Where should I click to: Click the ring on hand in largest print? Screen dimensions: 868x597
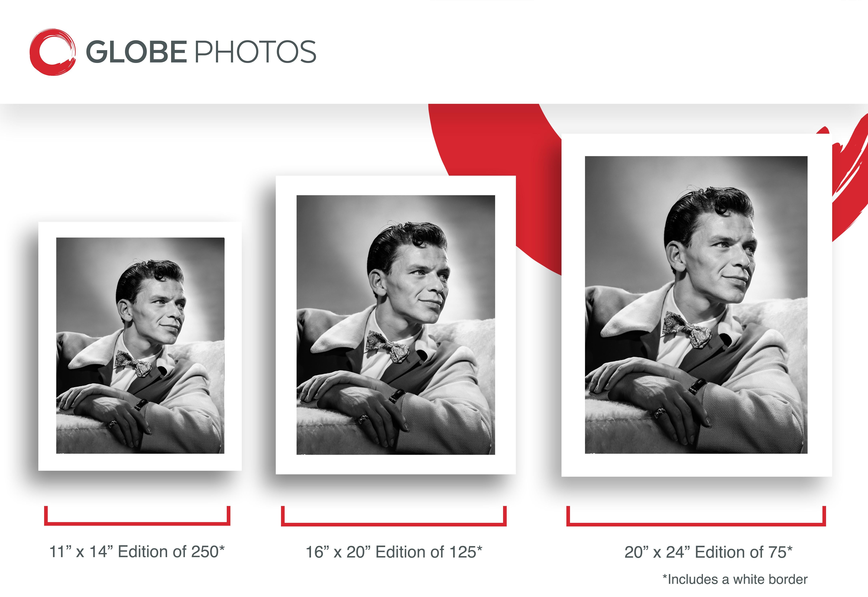click(660, 413)
